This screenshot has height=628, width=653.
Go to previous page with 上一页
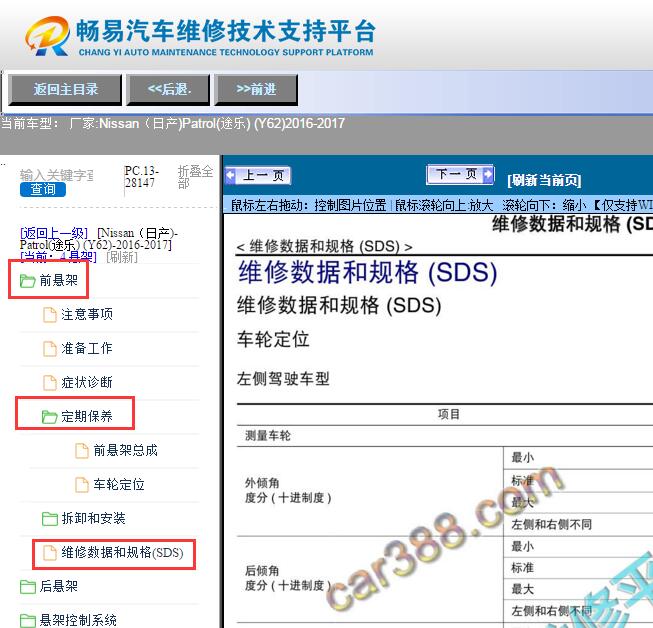click(258, 176)
